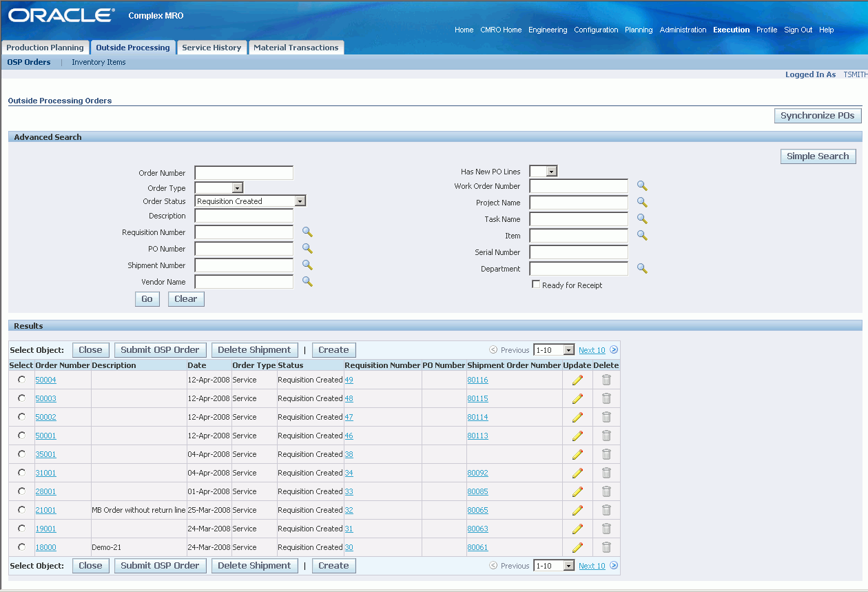Edit order 18000 with pencil icon
The image size is (868, 592).
point(577,547)
